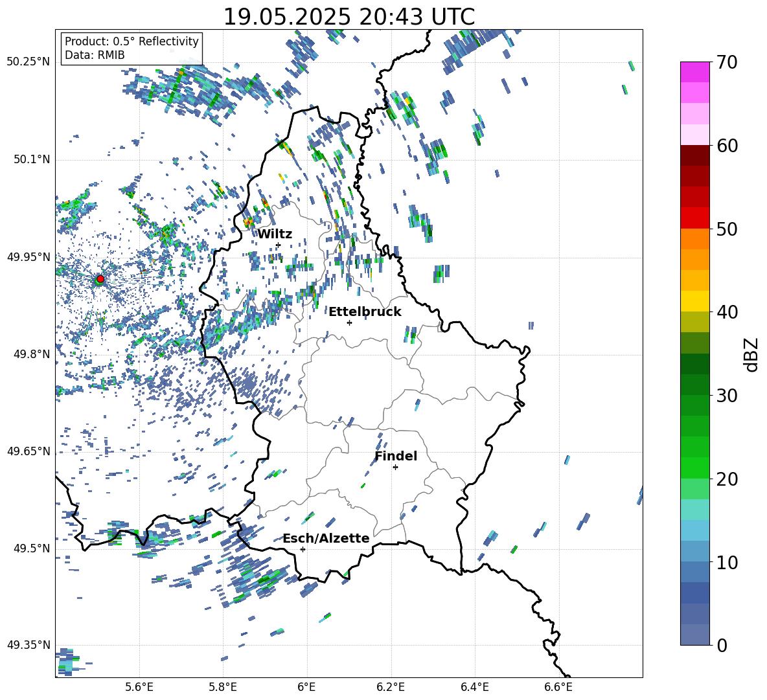
Task: Click the longitude label 6.4°E
Action: 474,688
